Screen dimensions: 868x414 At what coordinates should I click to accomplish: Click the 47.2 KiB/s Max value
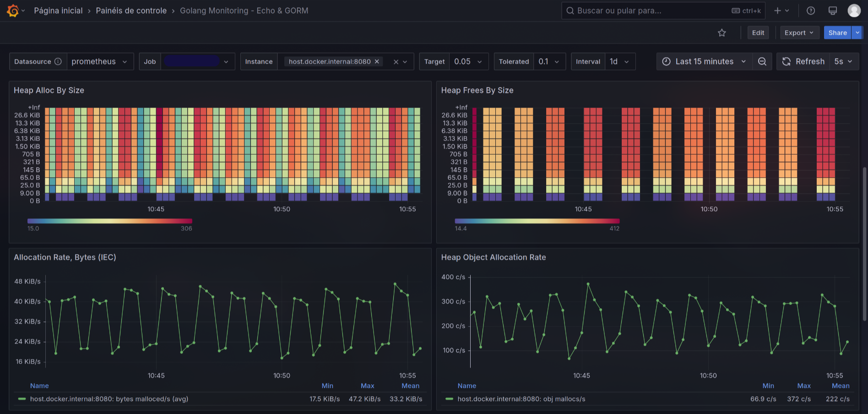364,399
